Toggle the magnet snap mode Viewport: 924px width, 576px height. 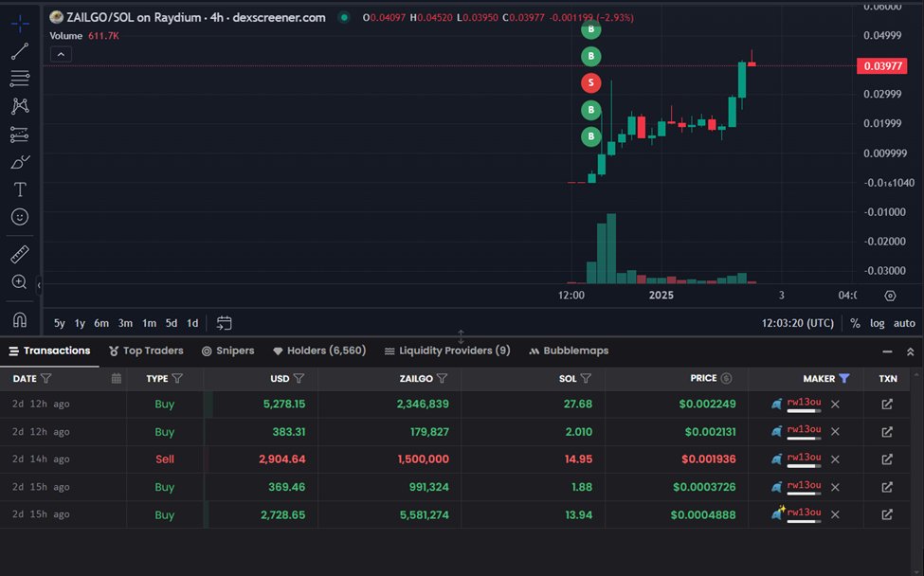coord(20,320)
